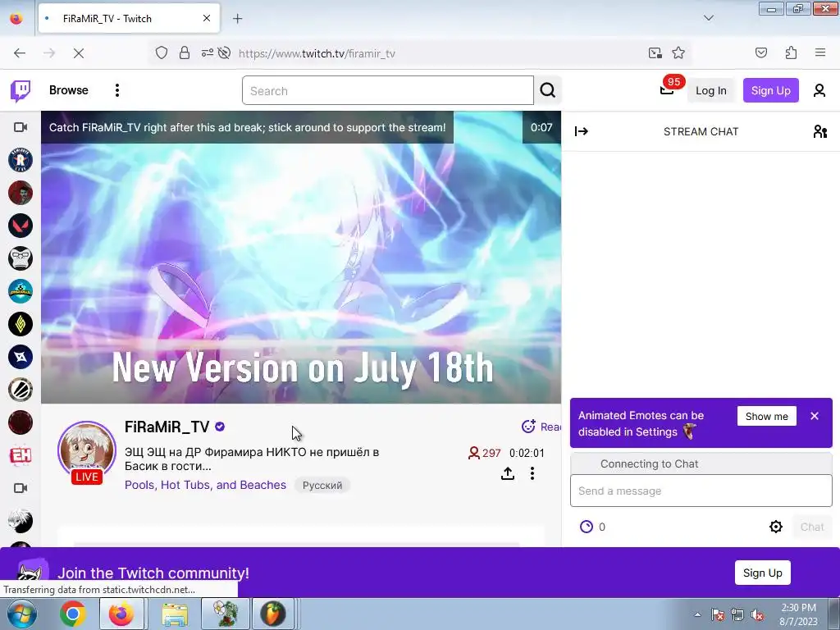
Task: Open the Firefox extensions puzzle icon
Action: (x=791, y=52)
